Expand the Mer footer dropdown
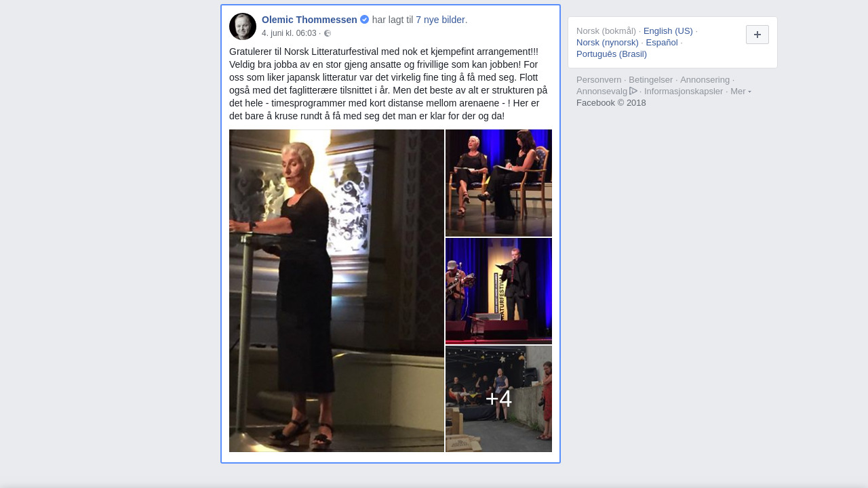868x488 pixels. (x=741, y=91)
